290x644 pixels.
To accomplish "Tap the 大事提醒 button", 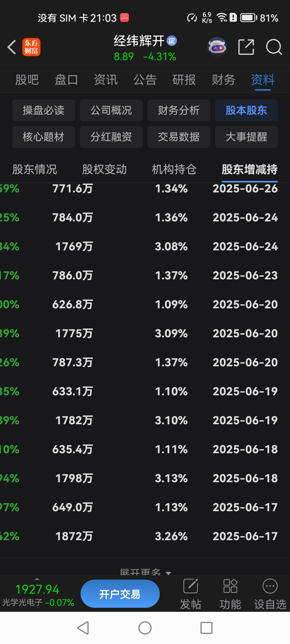I will coord(246,137).
